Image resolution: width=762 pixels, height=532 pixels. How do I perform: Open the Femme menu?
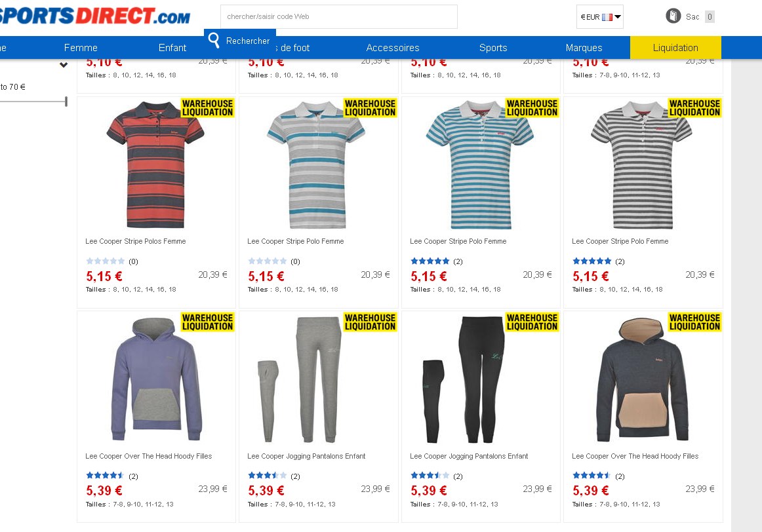coord(81,48)
